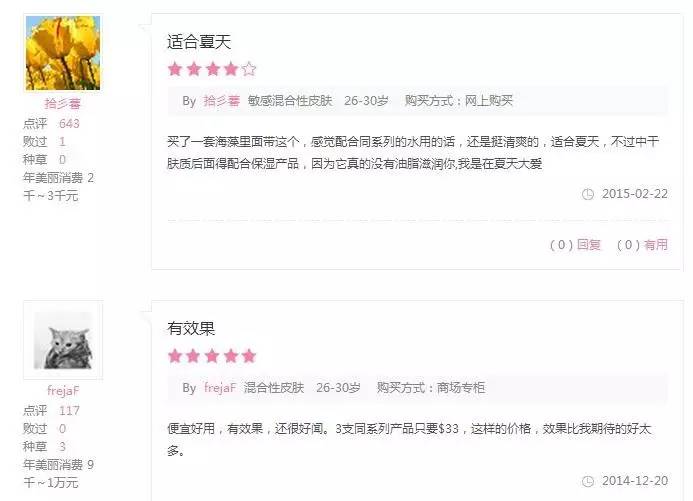
Task: Click the empty fifth star on the first review
Action: tap(249, 69)
